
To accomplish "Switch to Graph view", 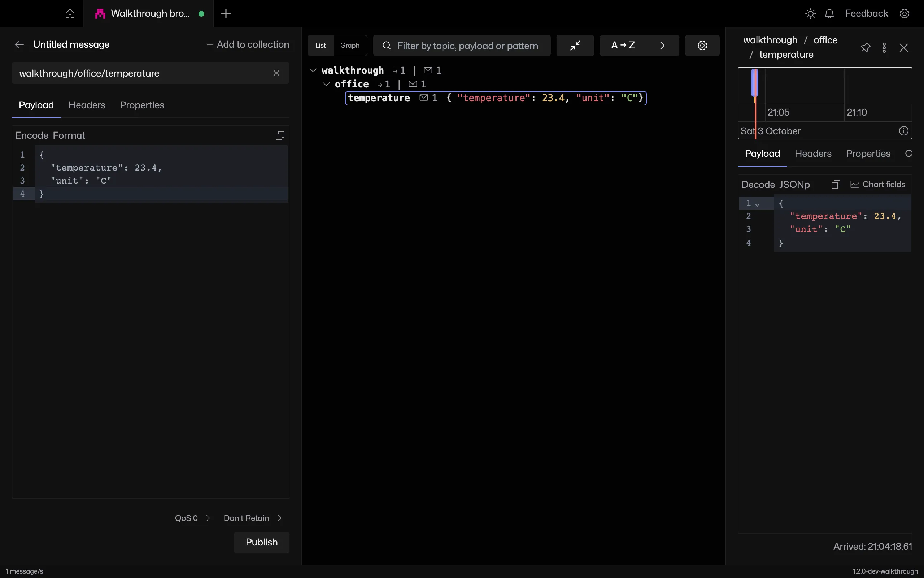I will pyautogui.click(x=350, y=46).
